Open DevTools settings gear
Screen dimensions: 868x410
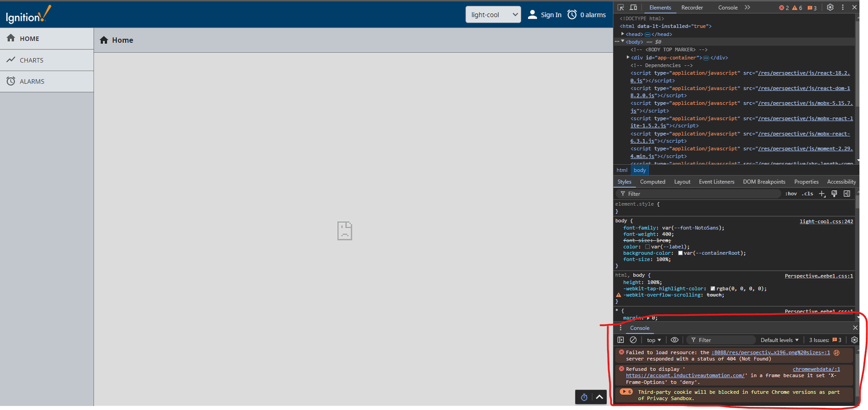click(x=830, y=7)
